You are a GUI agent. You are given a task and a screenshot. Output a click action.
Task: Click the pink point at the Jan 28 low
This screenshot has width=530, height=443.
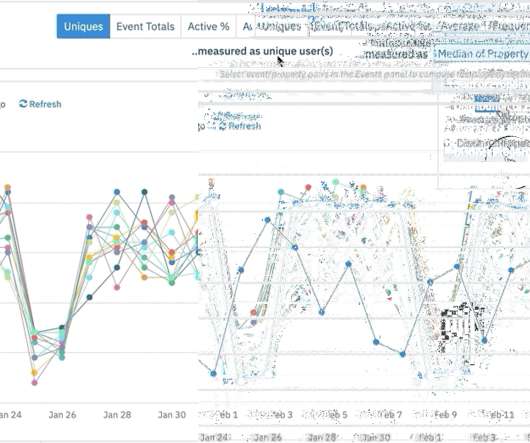[117, 287]
